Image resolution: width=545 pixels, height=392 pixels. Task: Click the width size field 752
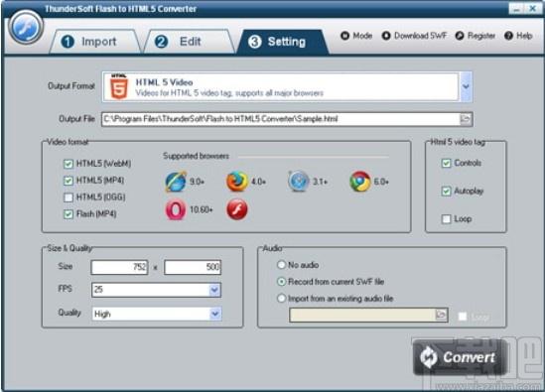coord(119,267)
